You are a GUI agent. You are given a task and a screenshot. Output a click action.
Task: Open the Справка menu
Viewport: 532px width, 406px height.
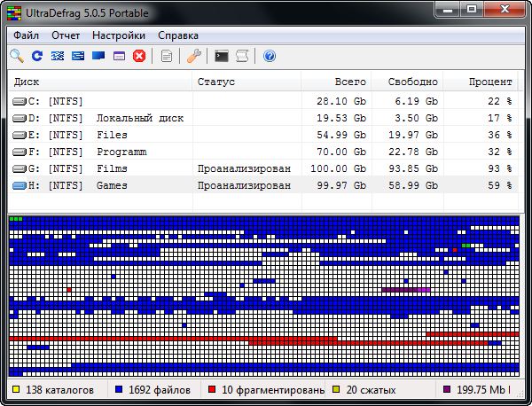tap(178, 35)
